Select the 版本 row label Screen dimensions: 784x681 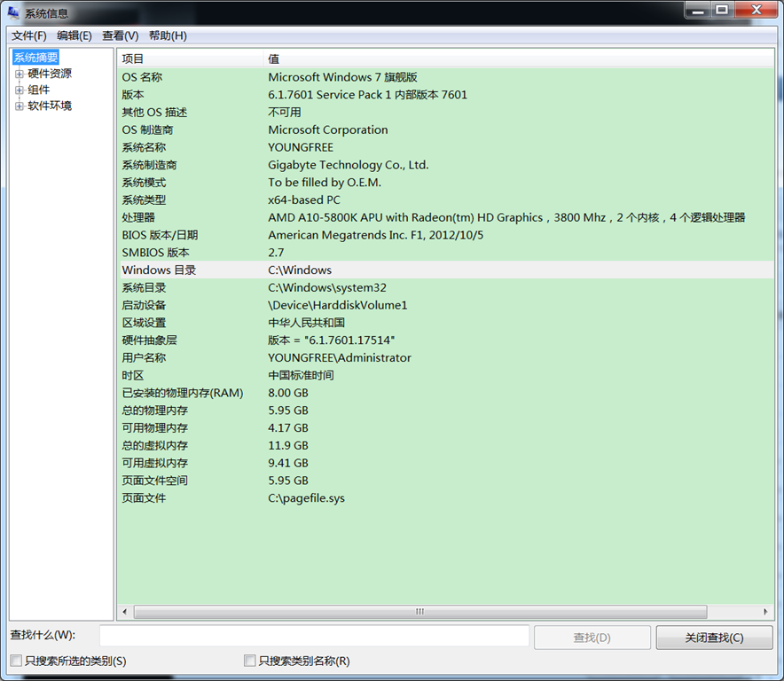click(133, 95)
